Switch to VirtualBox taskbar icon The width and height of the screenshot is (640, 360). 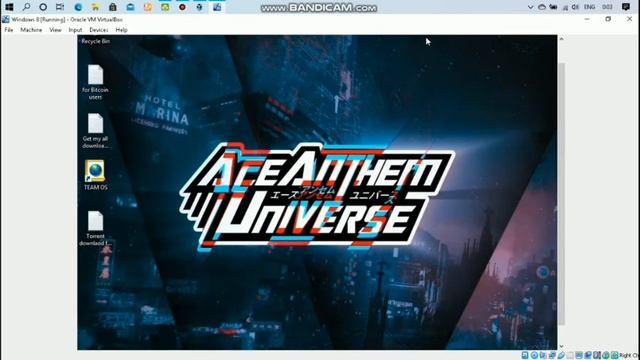pyautogui.click(x=217, y=7)
